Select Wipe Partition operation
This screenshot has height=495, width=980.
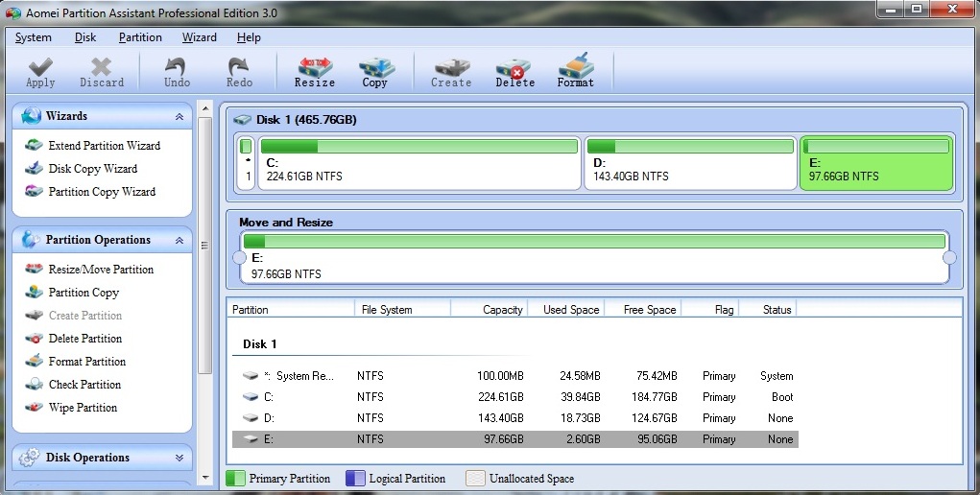tap(84, 408)
